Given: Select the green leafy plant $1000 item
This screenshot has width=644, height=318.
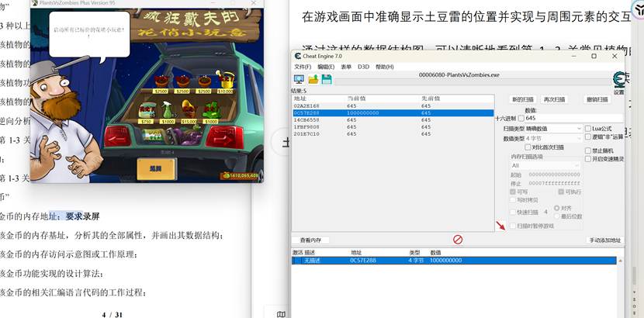Looking at the screenshot, I should point(211,112).
